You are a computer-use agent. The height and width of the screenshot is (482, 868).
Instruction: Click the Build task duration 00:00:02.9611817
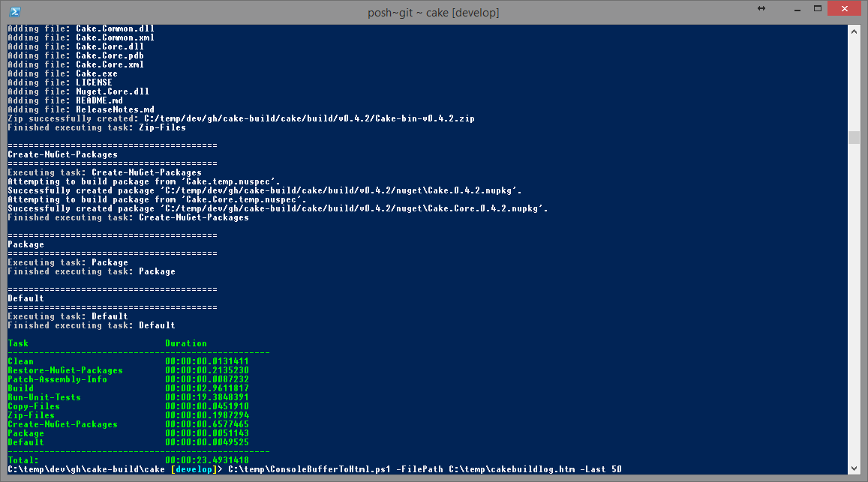click(207, 388)
